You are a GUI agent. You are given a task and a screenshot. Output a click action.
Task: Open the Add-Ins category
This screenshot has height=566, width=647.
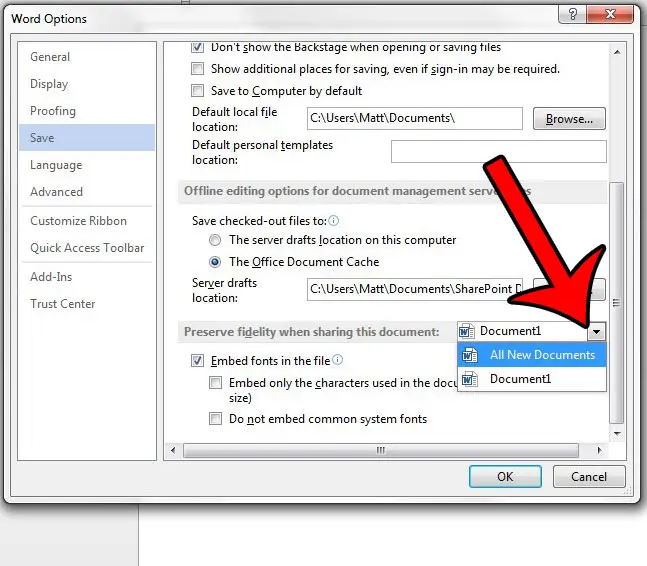[51, 277]
